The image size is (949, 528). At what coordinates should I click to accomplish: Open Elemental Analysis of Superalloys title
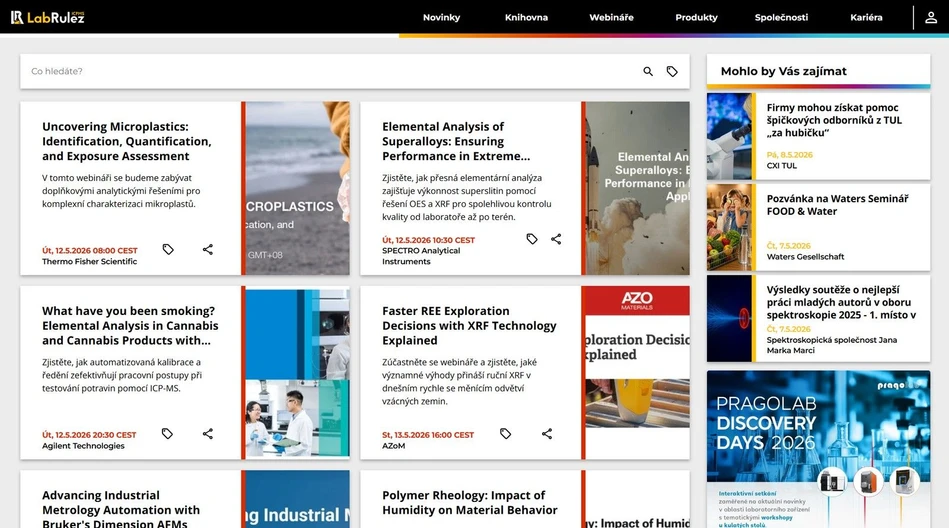pyautogui.click(x=456, y=141)
